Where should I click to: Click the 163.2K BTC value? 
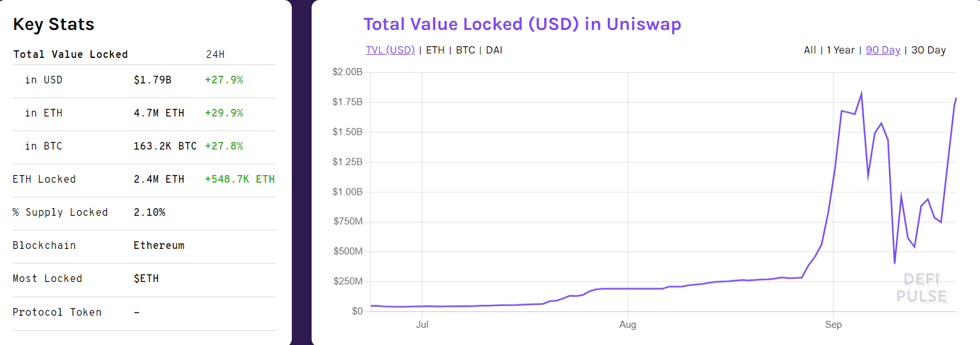pos(165,146)
